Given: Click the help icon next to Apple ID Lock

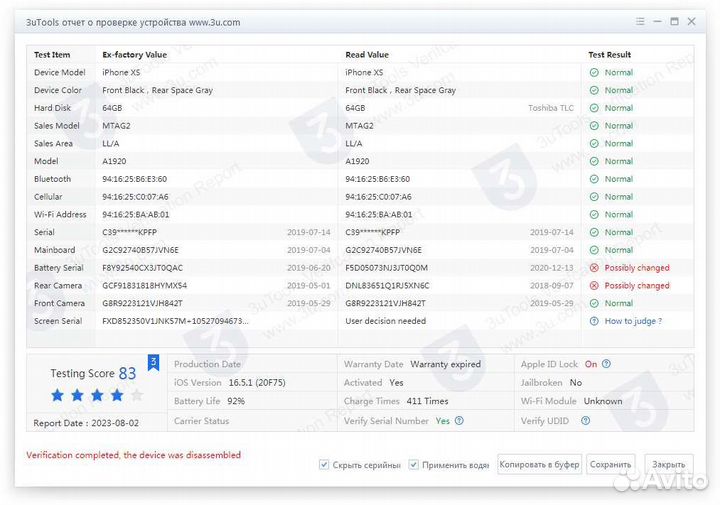Looking at the screenshot, I should (606, 364).
